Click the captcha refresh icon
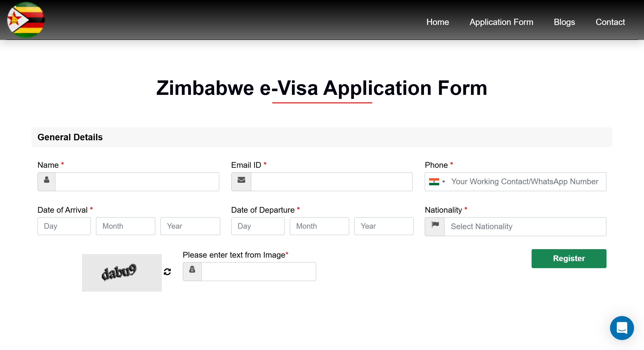This screenshot has width=644, height=350. pyautogui.click(x=167, y=272)
